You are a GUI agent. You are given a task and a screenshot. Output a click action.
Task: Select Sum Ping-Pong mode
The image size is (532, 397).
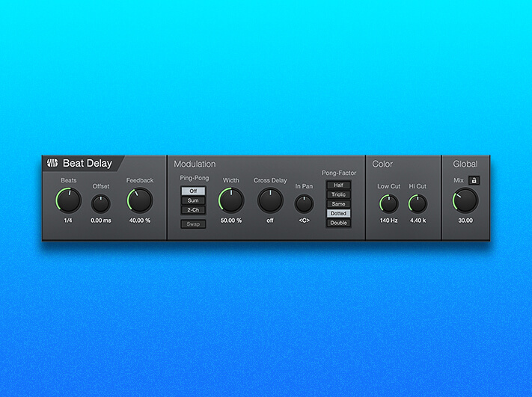193,200
